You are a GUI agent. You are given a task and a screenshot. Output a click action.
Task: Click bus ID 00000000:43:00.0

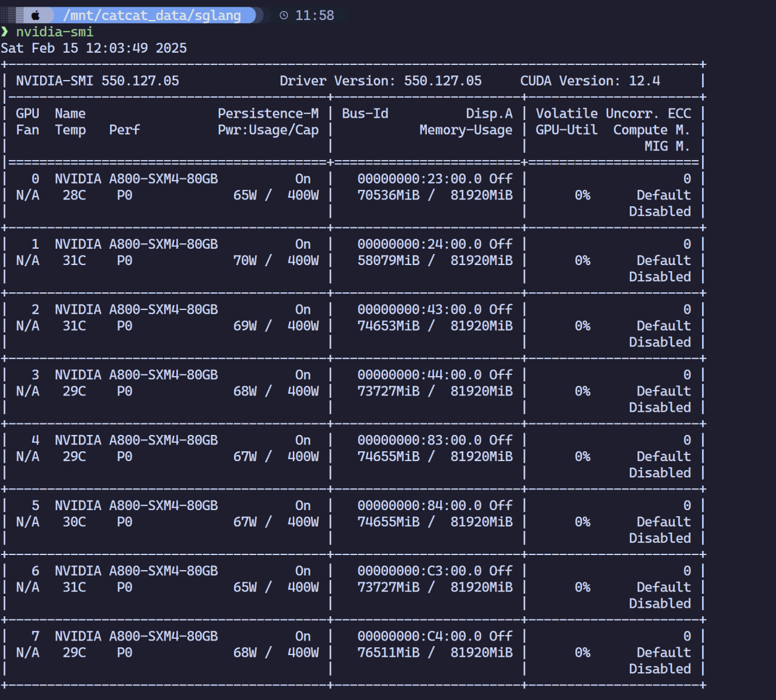pyautogui.click(x=420, y=309)
